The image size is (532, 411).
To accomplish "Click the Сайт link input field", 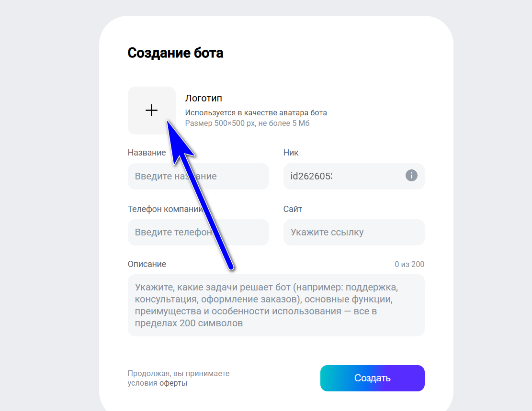I will coord(353,233).
